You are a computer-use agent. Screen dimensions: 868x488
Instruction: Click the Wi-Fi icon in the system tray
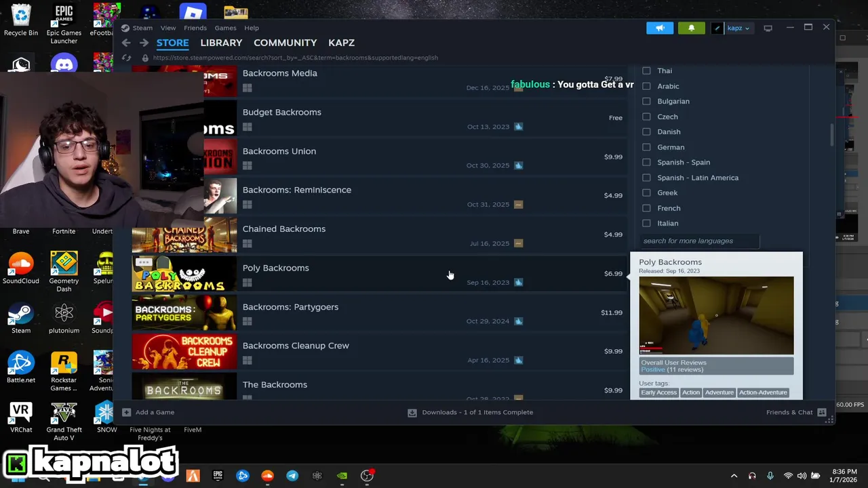click(x=788, y=476)
